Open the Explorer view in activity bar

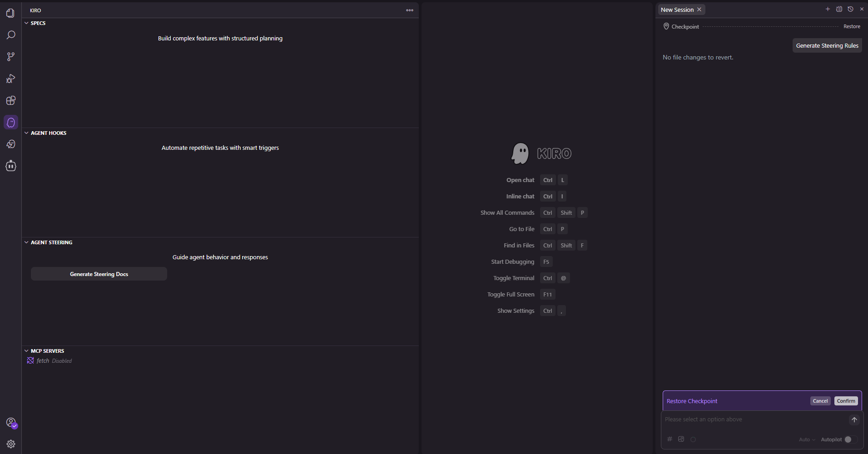[10, 13]
